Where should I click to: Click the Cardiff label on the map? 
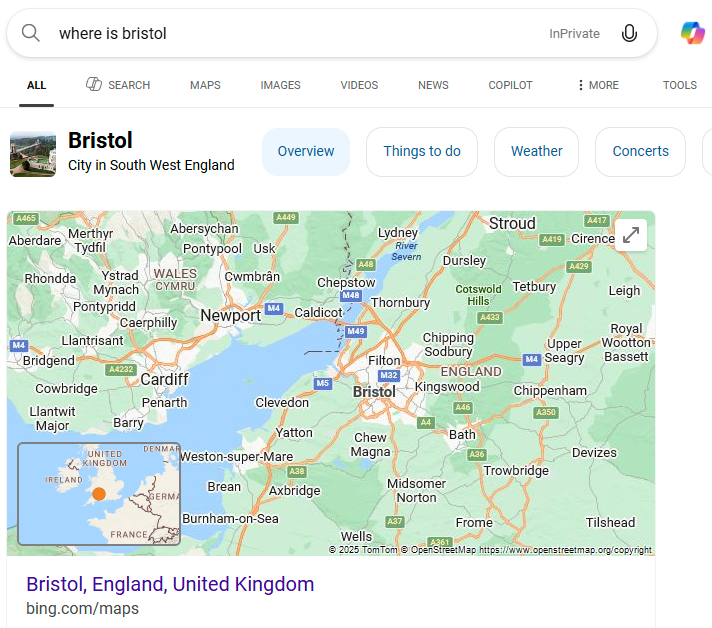pos(164,379)
